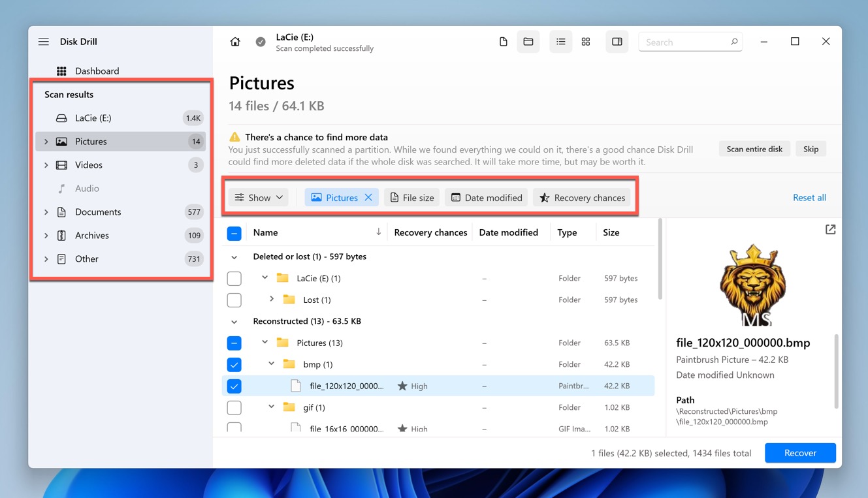
Task: Uncheck the bmp (1) folder checkbox
Action: pos(234,365)
